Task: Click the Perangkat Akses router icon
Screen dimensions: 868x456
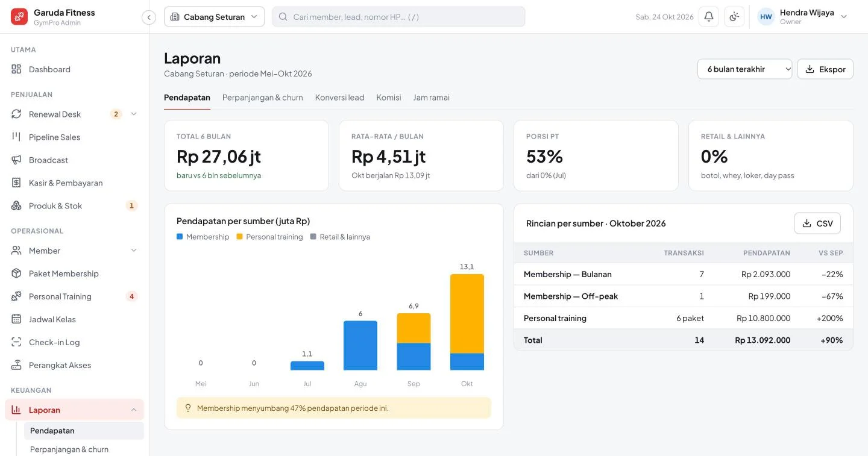Action: click(16, 365)
